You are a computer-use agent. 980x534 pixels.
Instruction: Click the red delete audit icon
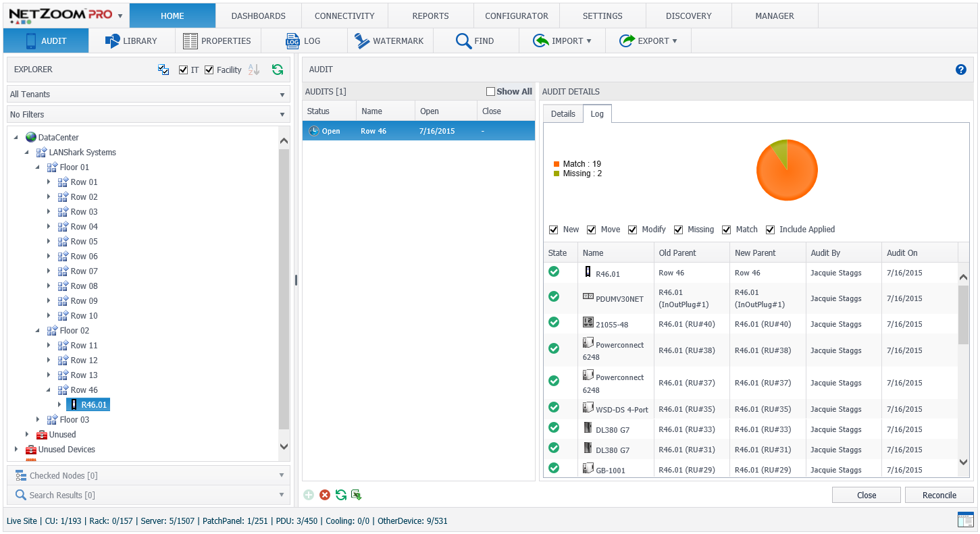click(x=325, y=495)
